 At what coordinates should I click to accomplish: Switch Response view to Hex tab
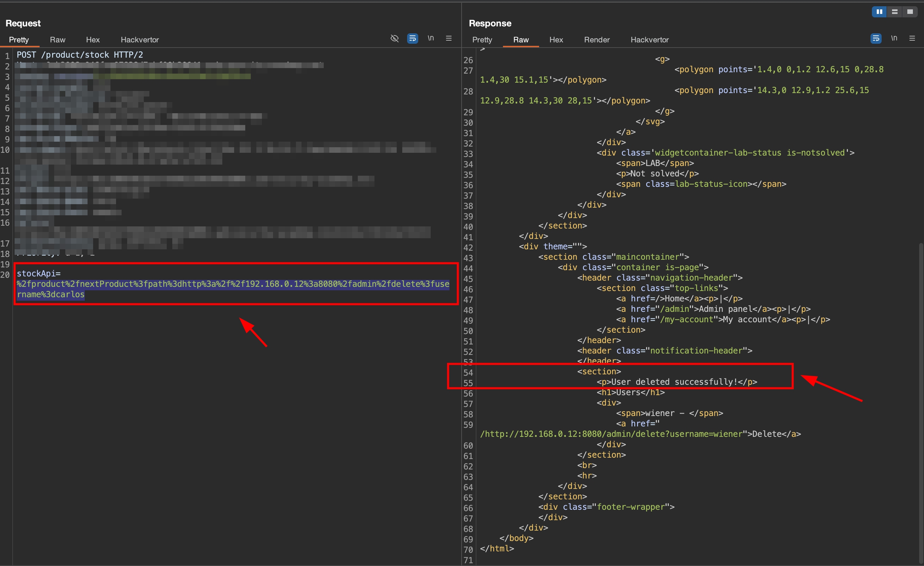point(556,40)
